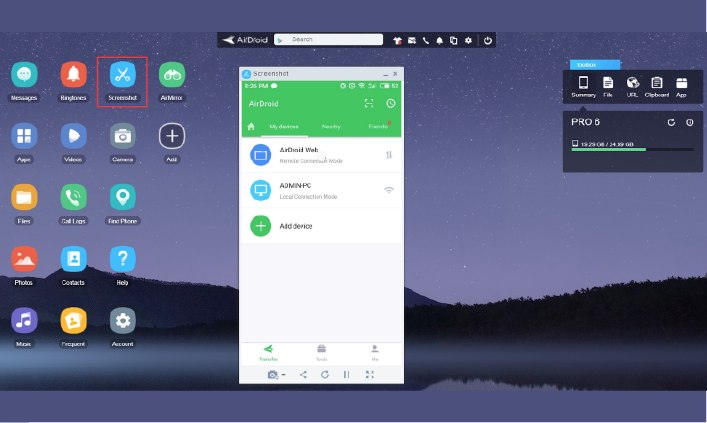Click the shirt theme icon in top bar
Image resolution: width=707 pixels, height=423 pixels.
click(397, 41)
